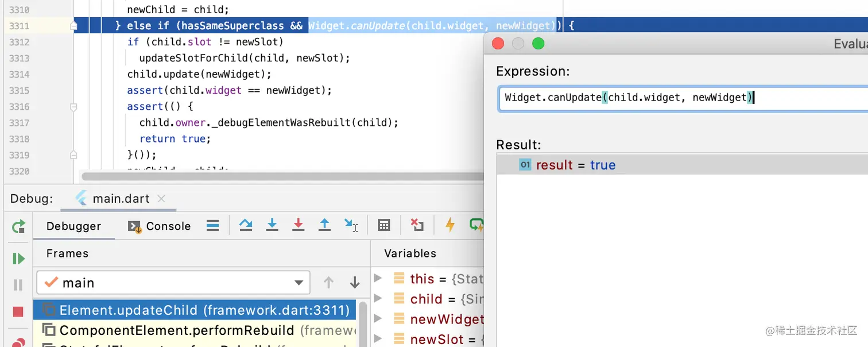Image resolution: width=868 pixels, height=347 pixels.
Task: Force Step Into with red arrow
Action: (298, 225)
